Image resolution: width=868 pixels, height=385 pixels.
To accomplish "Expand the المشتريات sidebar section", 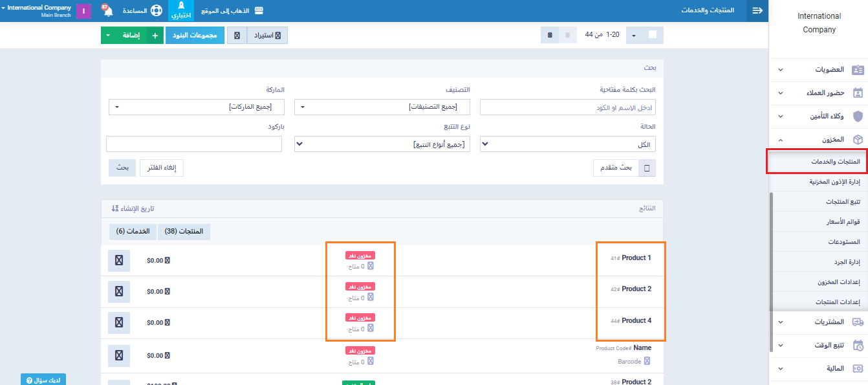I will tap(821, 322).
